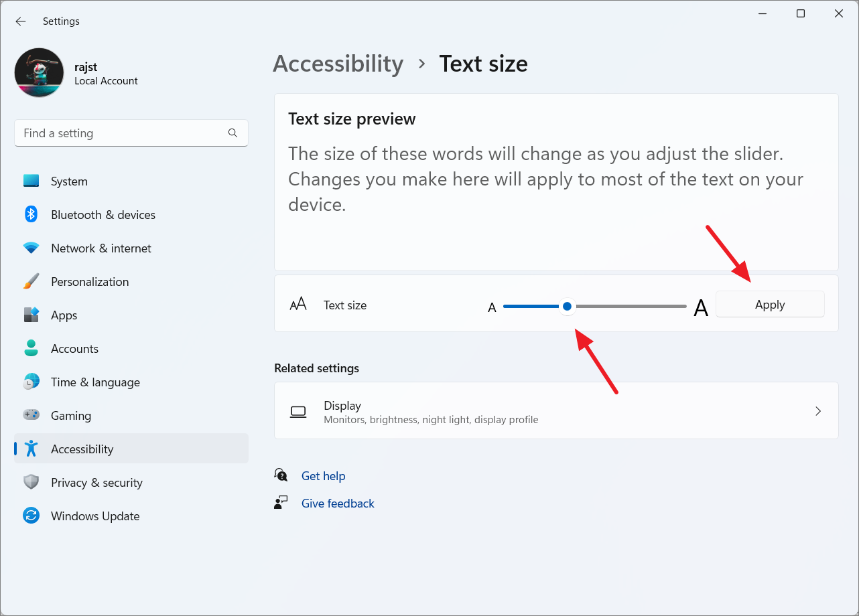Open System settings via its monitor icon
859x616 pixels.
[31, 181]
